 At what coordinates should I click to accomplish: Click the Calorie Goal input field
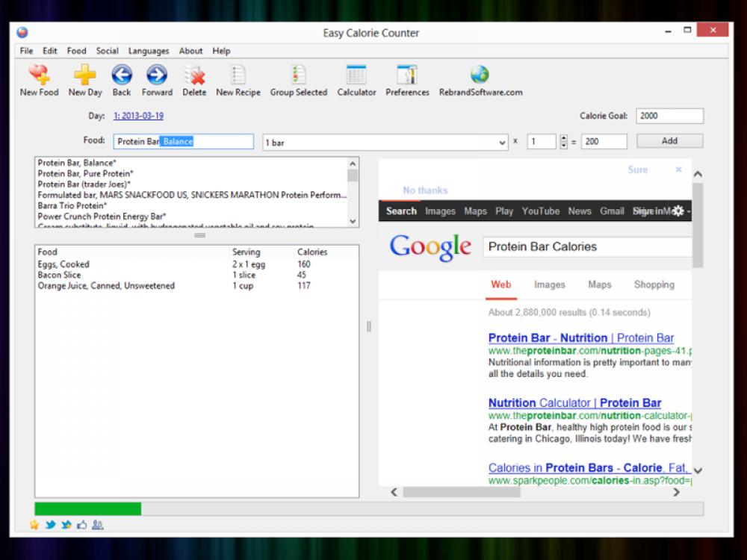(669, 116)
